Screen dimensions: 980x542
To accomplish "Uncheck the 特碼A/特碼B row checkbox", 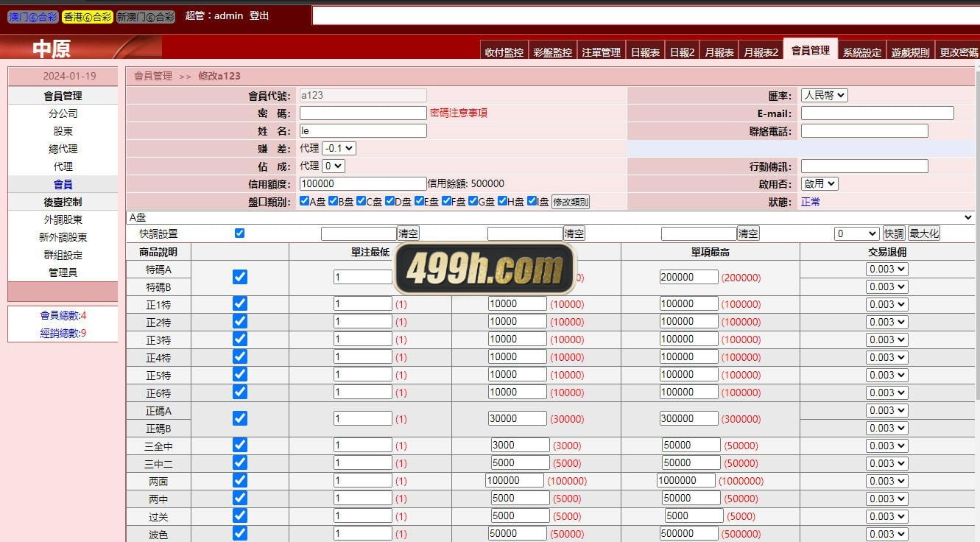I will 240,277.
